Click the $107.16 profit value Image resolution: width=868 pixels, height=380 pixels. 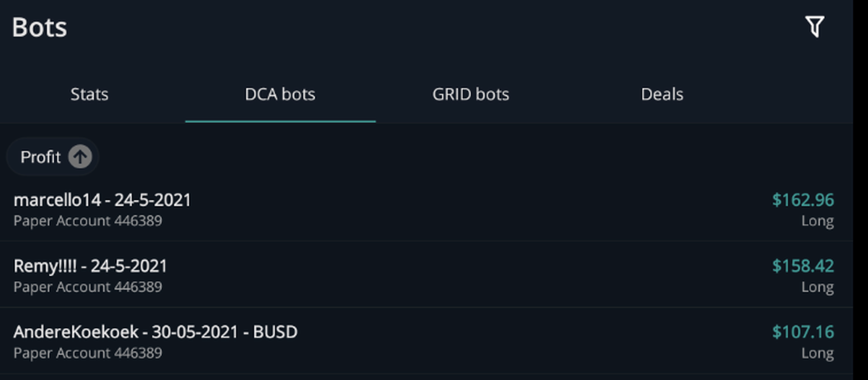pos(803,332)
